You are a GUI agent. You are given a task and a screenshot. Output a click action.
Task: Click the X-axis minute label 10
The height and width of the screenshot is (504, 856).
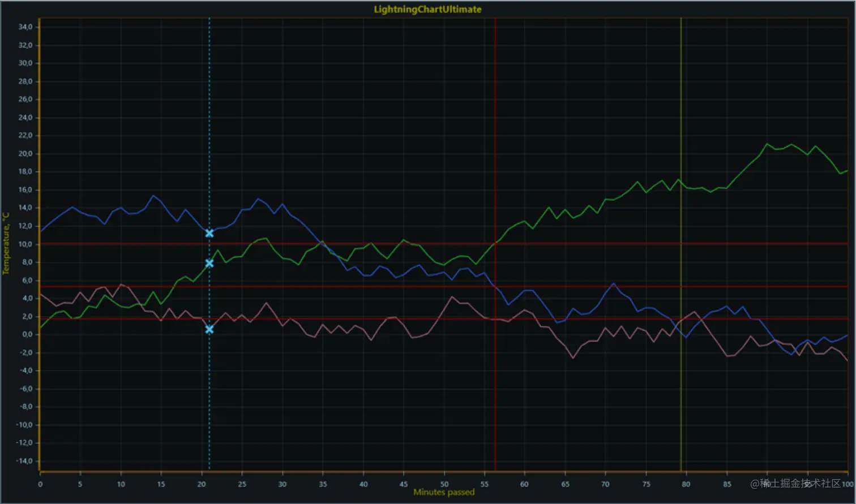[x=121, y=484]
